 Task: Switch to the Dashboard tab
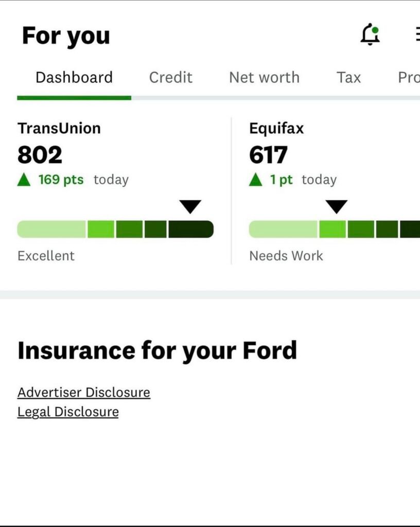point(74,78)
